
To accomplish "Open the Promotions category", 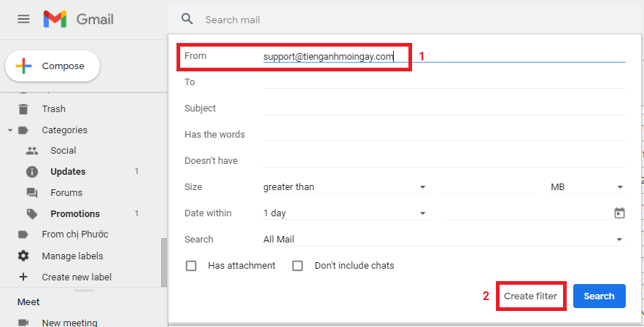I will pyautogui.click(x=74, y=214).
